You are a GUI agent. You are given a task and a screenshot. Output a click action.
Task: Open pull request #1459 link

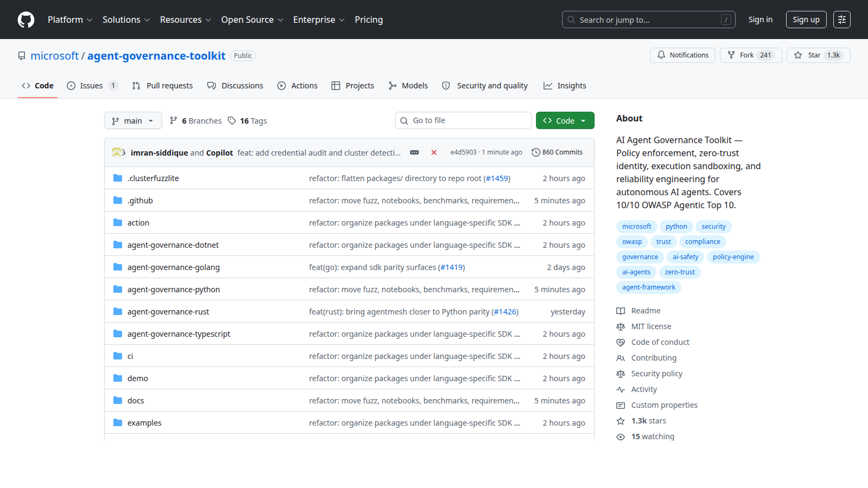[497, 178]
